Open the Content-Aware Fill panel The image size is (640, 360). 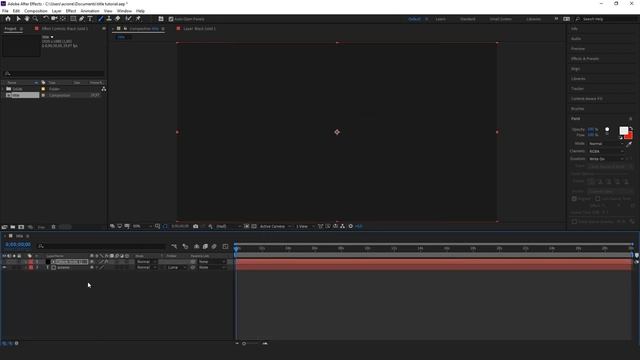587,99
